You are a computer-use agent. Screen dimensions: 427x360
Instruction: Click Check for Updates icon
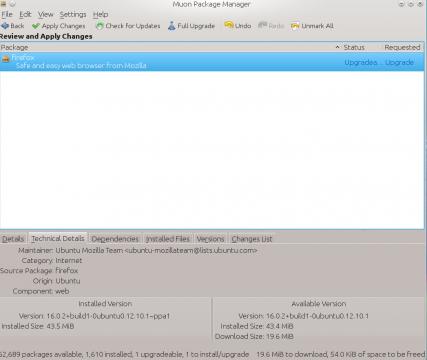tap(100, 26)
